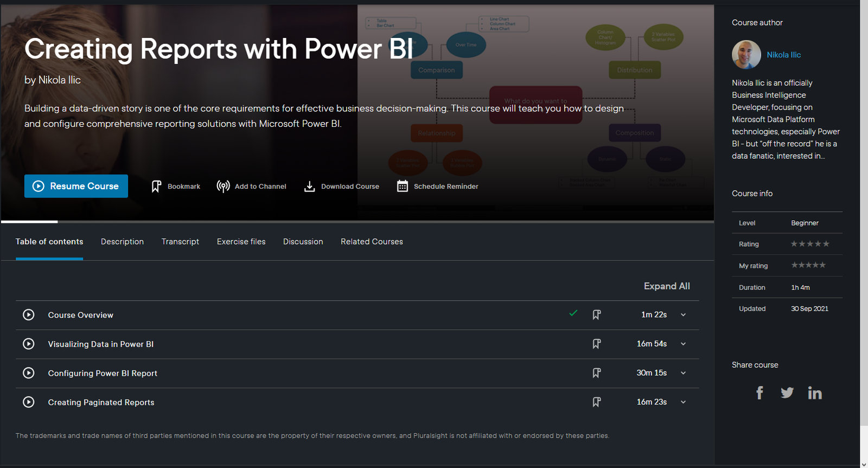Share course on Facebook
Image resolution: width=868 pixels, height=468 pixels.
(x=759, y=393)
